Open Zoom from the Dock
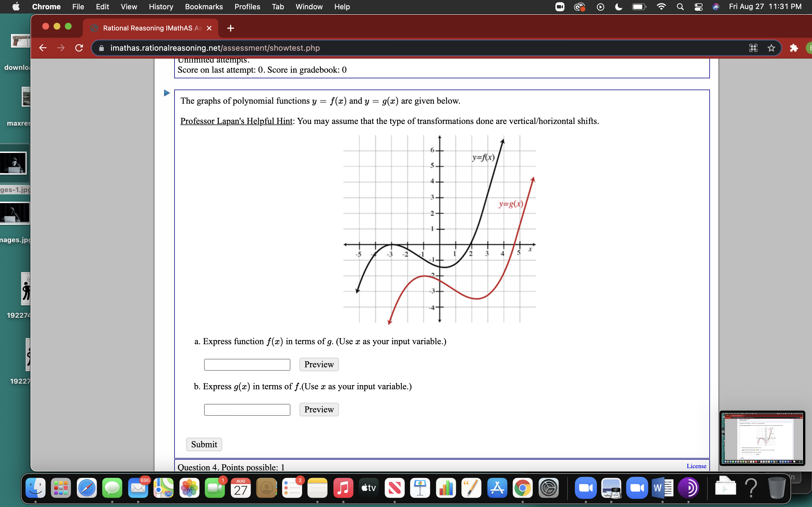 586,488
